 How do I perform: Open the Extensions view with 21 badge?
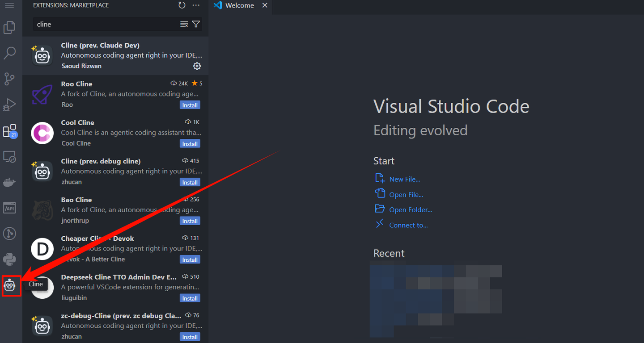tap(10, 131)
